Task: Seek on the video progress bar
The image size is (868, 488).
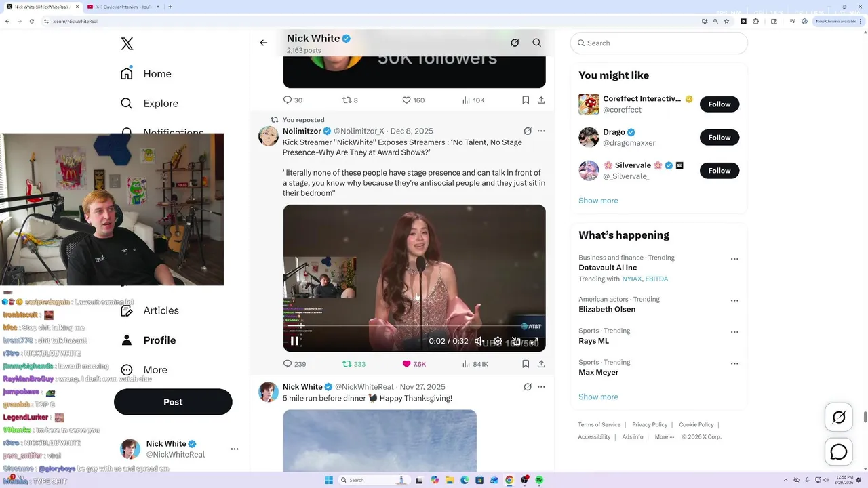Action: [414, 326]
